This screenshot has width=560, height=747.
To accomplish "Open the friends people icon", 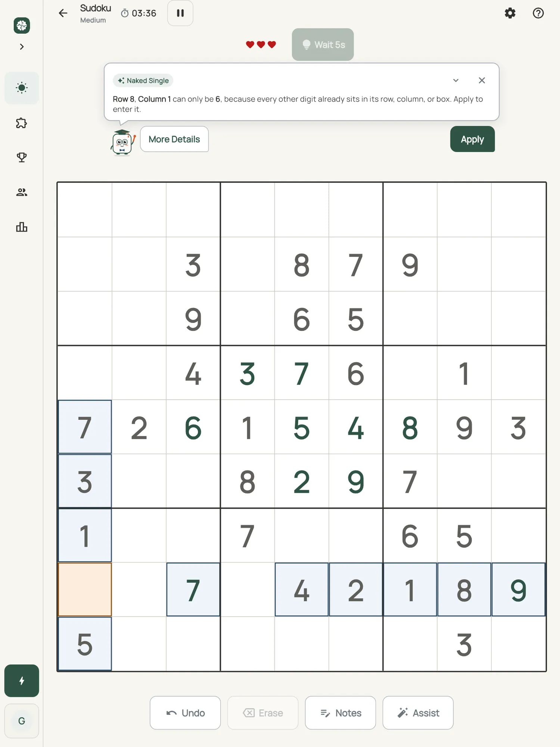I will tap(22, 192).
